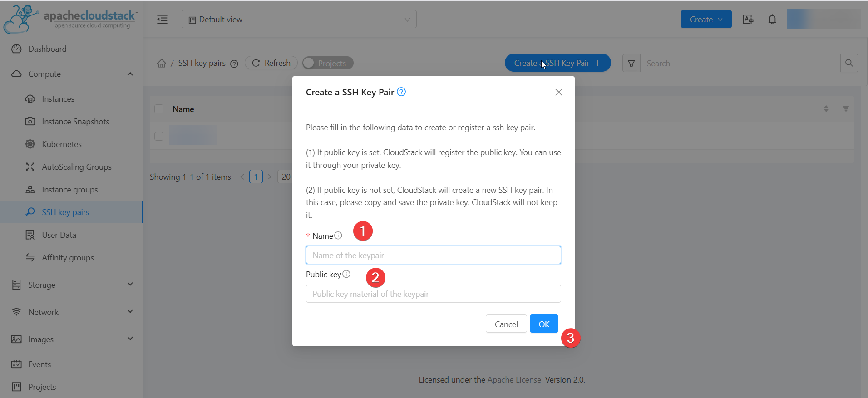Open the Default view dropdown
This screenshot has width=868, height=398.
point(299,20)
